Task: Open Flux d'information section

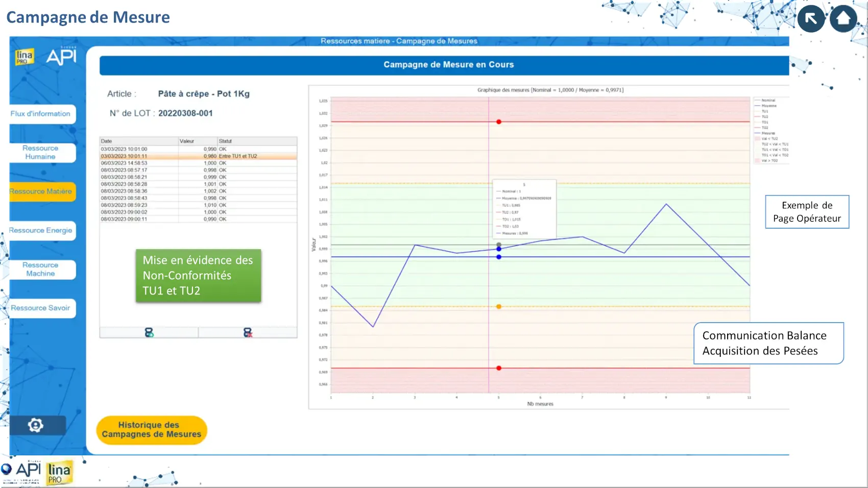Action: click(41, 114)
